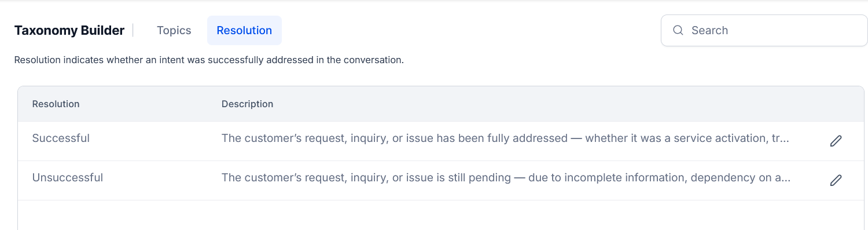Focus the Search input field
Screen dimensions: 868x230
764,30
